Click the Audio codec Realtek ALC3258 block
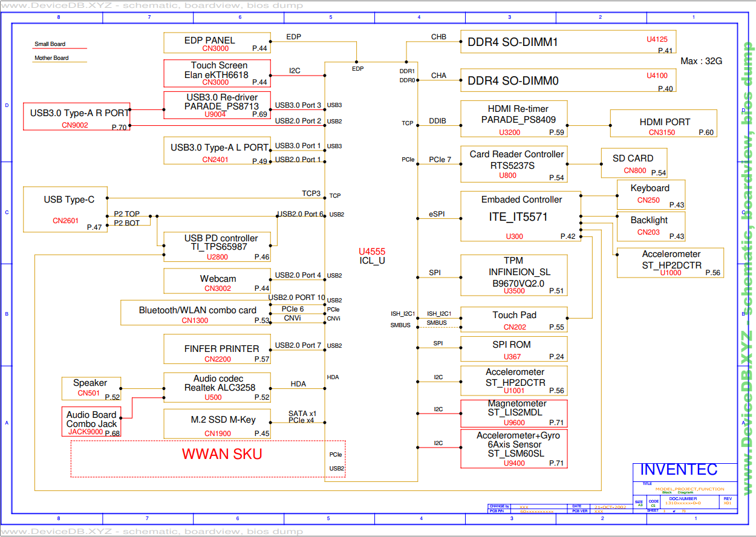Screen dimensions: 756x537 pyautogui.click(x=217, y=388)
